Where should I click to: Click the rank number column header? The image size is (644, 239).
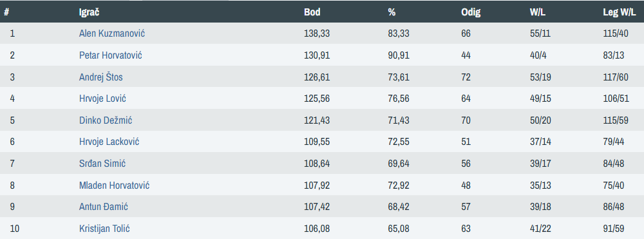[x=6, y=12]
